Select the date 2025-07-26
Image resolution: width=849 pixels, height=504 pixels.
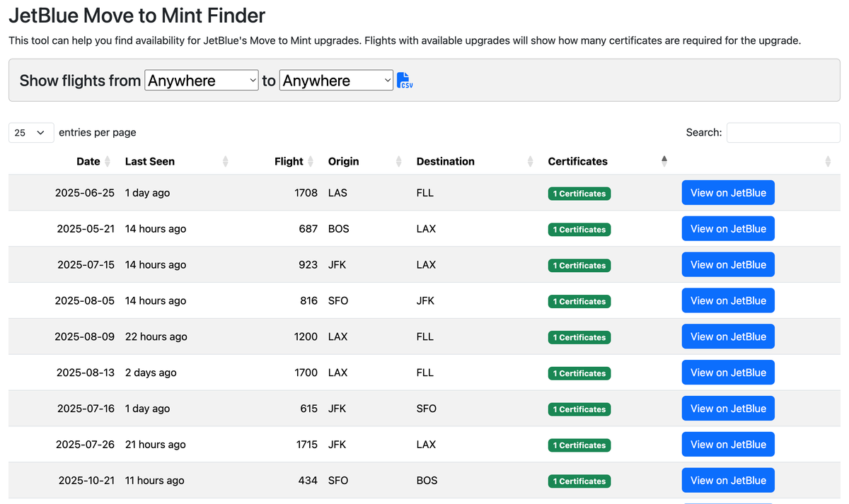85,445
